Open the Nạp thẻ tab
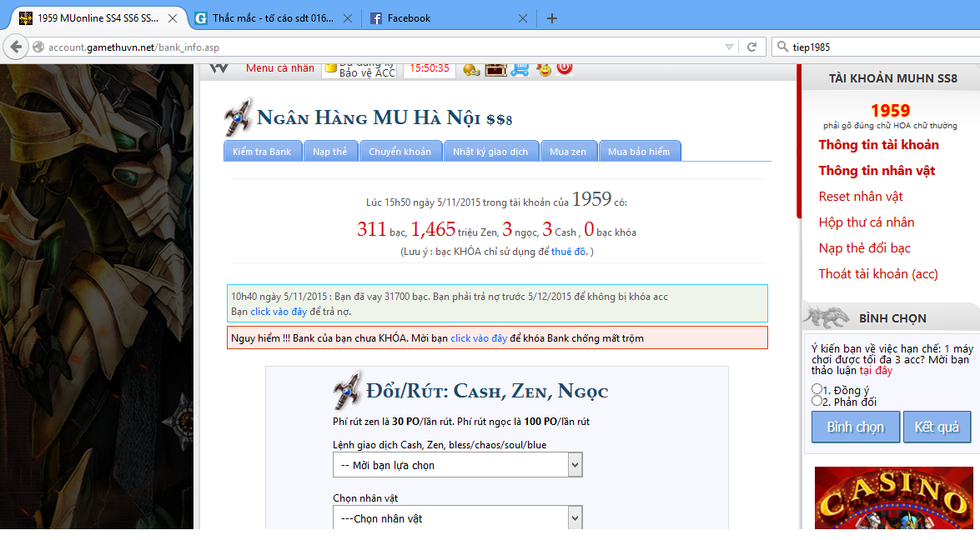 click(330, 151)
